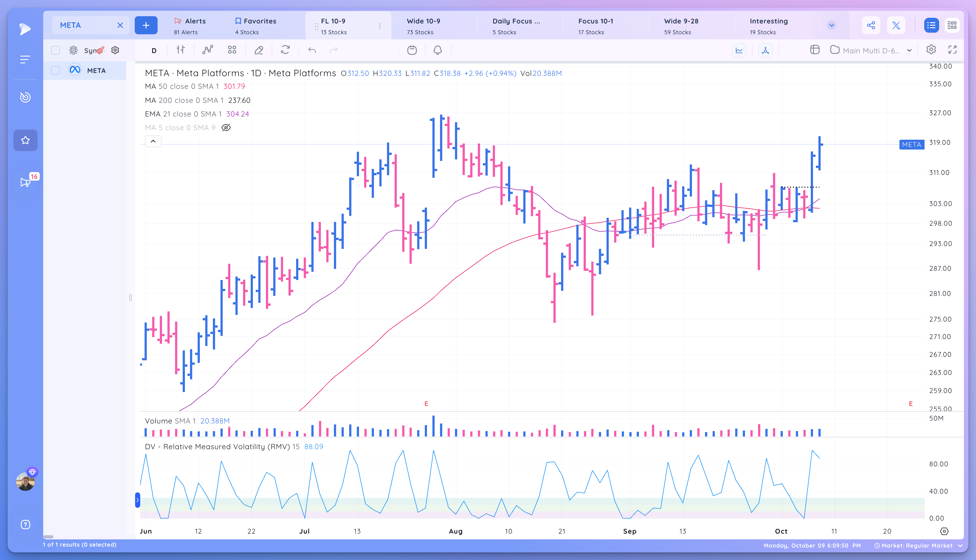Switch to list view layout
Screen dimensions: 976x560
pos(931,25)
